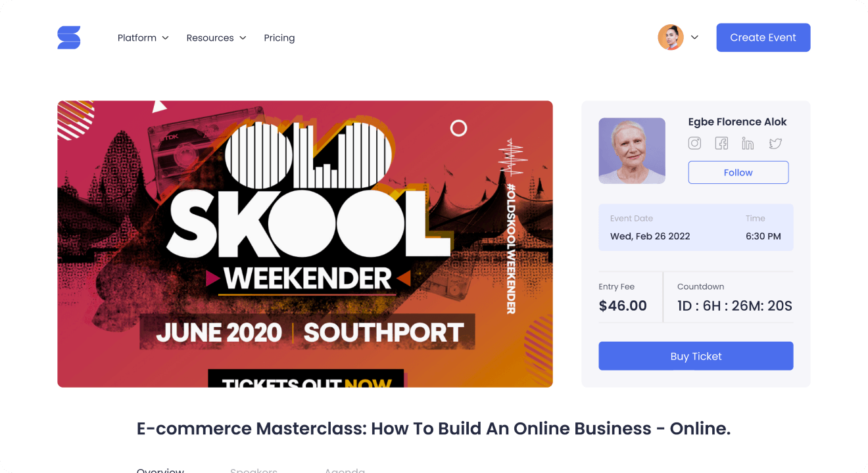
Task: Expand the Platform menu
Action: coord(143,38)
